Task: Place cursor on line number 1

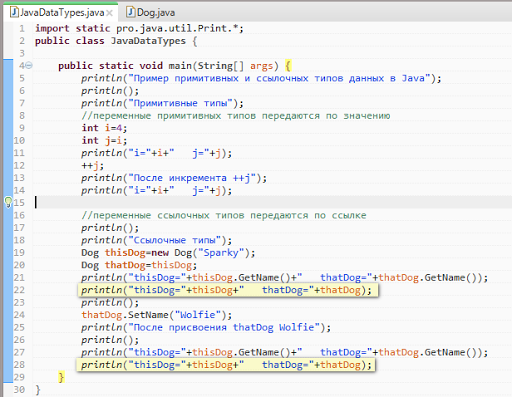Action: click(22, 28)
